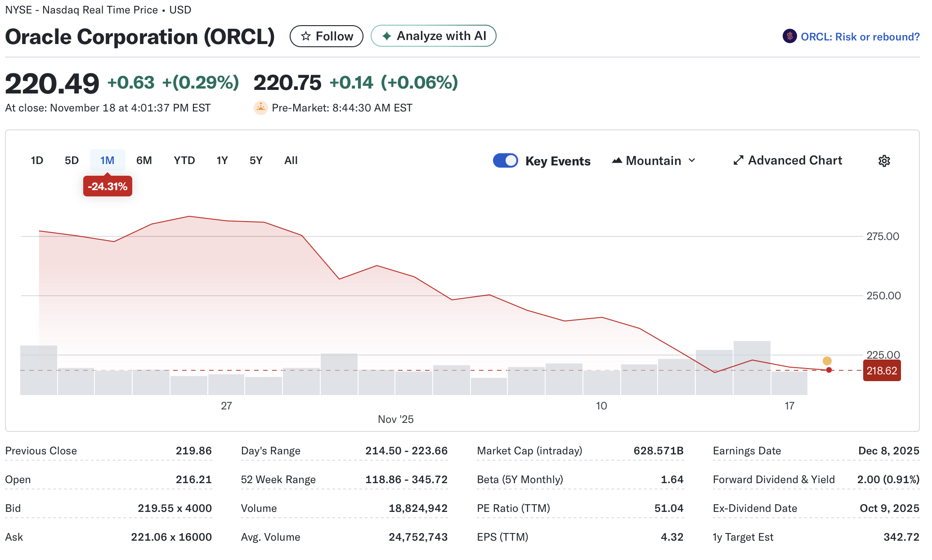The width and height of the screenshot is (932, 560).
Task: Disable the Key Events toggle
Action: pyautogui.click(x=505, y=160)
